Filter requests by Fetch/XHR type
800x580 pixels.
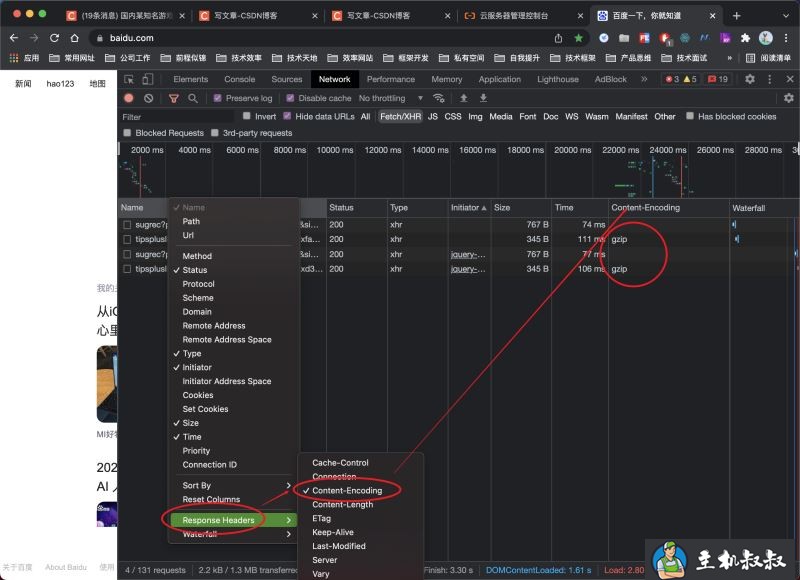401,116
